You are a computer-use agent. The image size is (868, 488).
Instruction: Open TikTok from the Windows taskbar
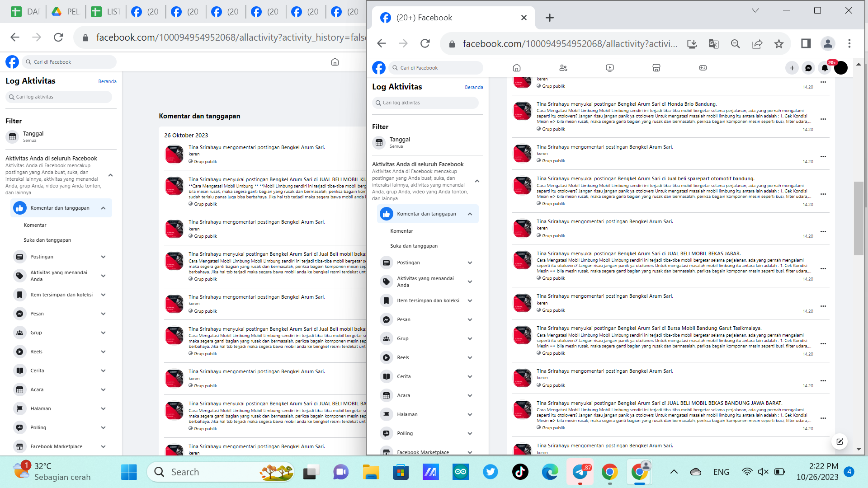(x=520, y=472)
